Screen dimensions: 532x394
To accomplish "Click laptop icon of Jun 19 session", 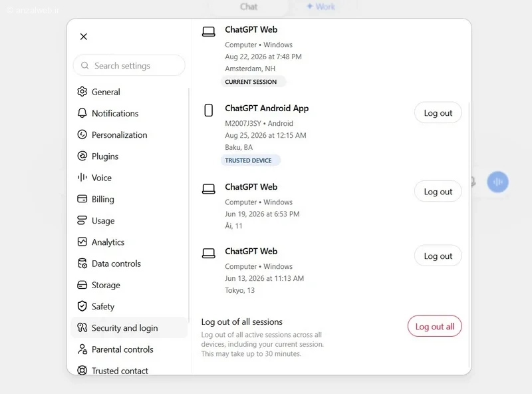I will [x=209, y=189].
